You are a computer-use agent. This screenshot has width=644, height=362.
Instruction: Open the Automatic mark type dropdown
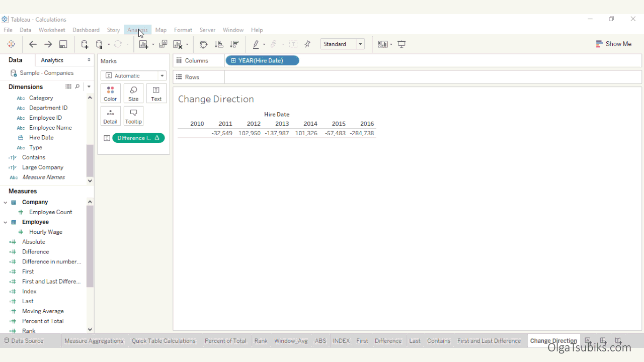(133, 75)
